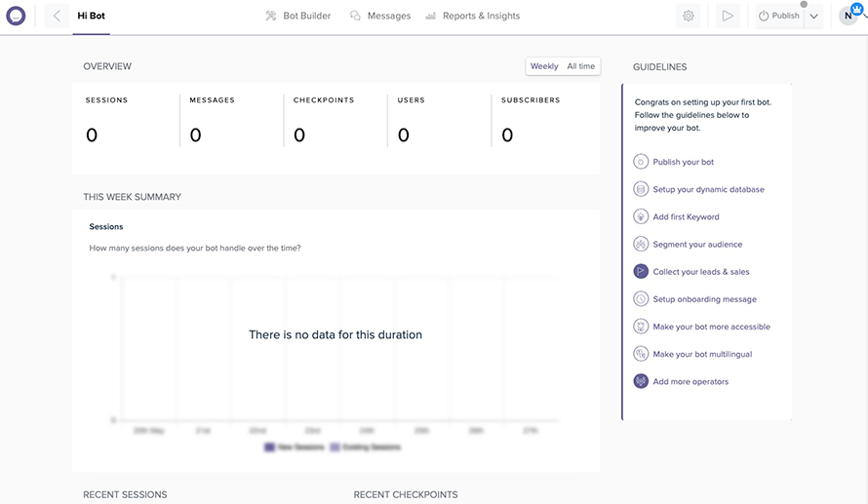
Task: Open Make your bot more accessible link
Action: click(x=711, y=327)
